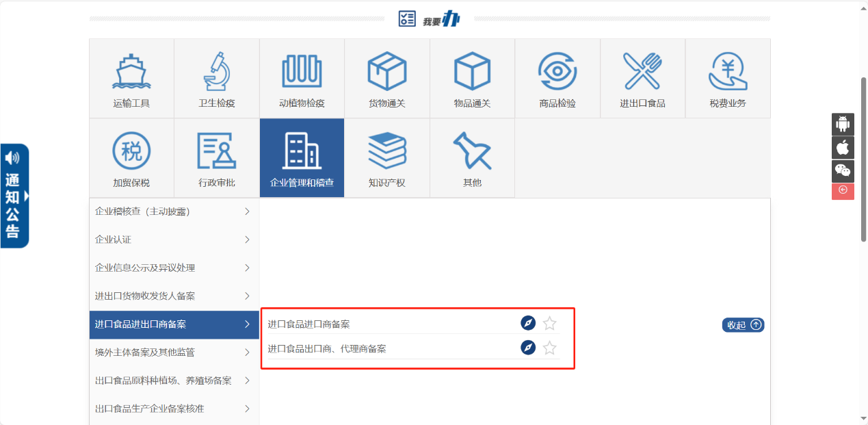This screenshot has width=868, height=425.
Task: Switch to the 行政审批 tab
Action: tap(216, 158)
